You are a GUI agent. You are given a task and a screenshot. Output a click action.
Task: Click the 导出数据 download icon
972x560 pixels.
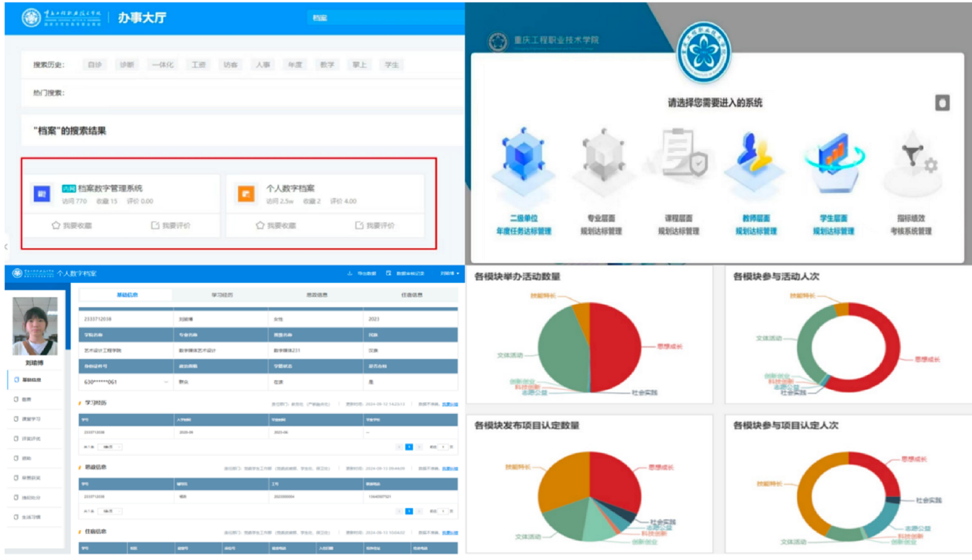(x=350, y=273)
